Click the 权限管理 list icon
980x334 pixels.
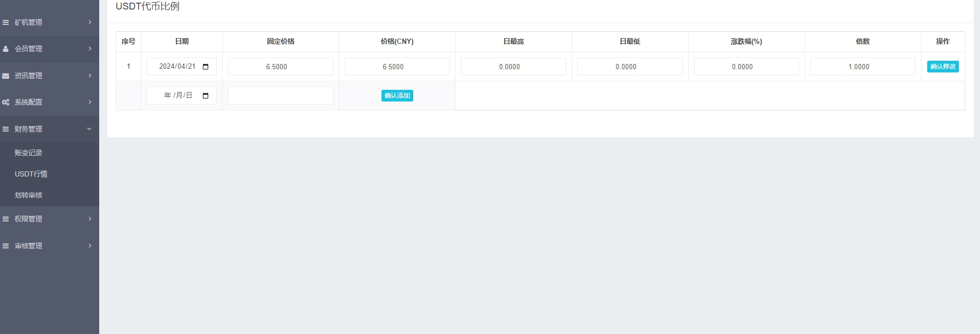[5, 219]
